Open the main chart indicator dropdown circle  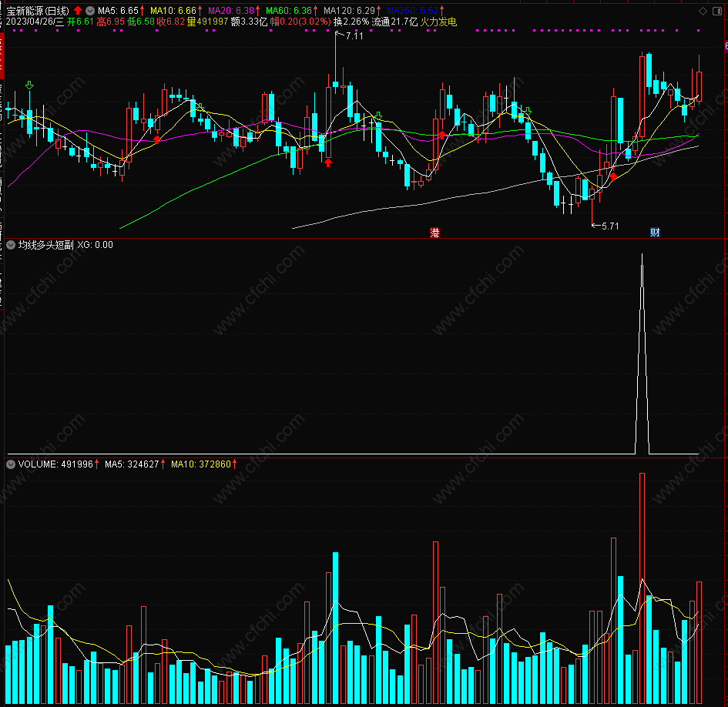pos(90,11)
